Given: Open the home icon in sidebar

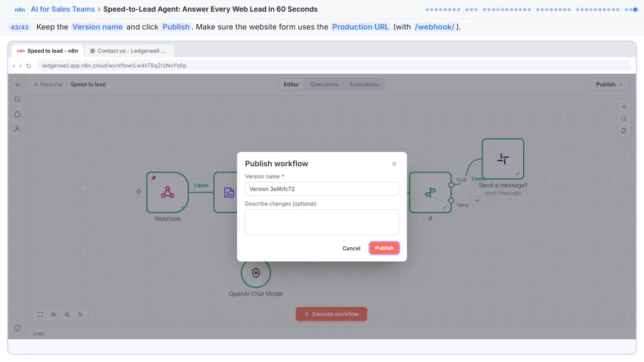Looking at the screenshot, I should [x=17, y=114].
